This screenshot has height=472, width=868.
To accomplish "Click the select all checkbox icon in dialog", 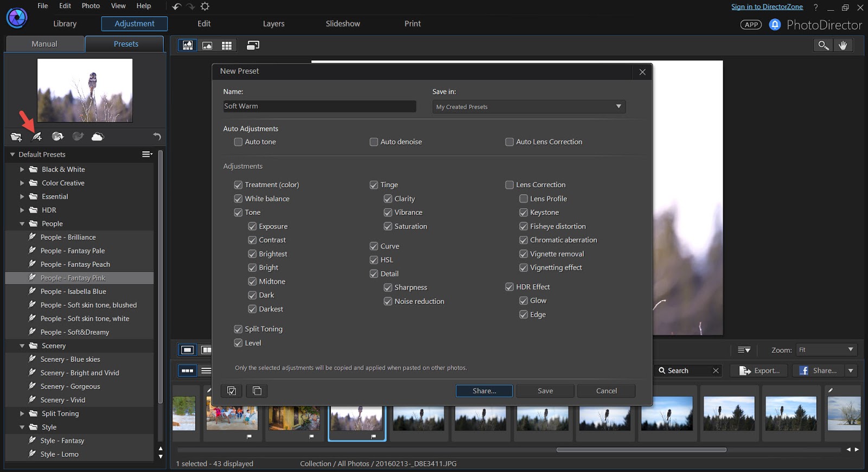I will click(232, 391).
